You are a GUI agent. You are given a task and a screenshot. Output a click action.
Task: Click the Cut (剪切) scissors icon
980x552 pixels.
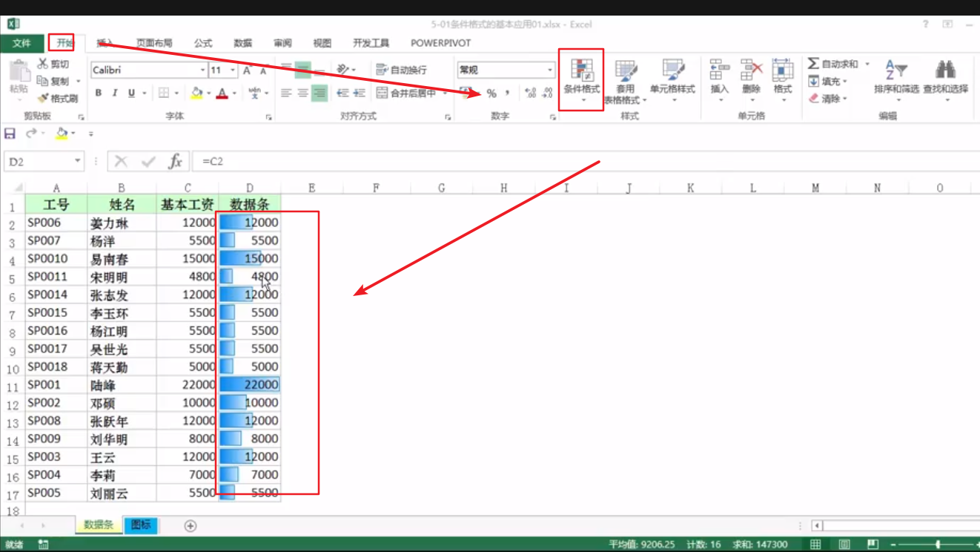click(43, 65)
